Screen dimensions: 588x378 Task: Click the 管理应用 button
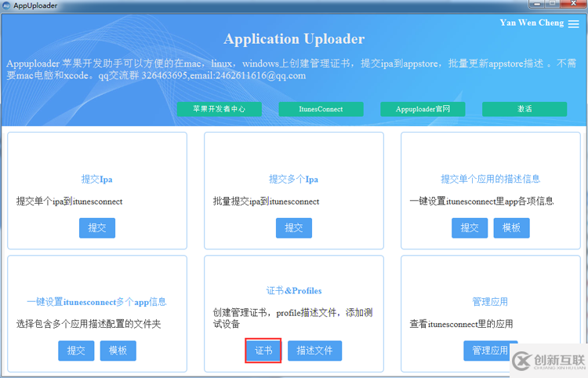pos(491,351)
